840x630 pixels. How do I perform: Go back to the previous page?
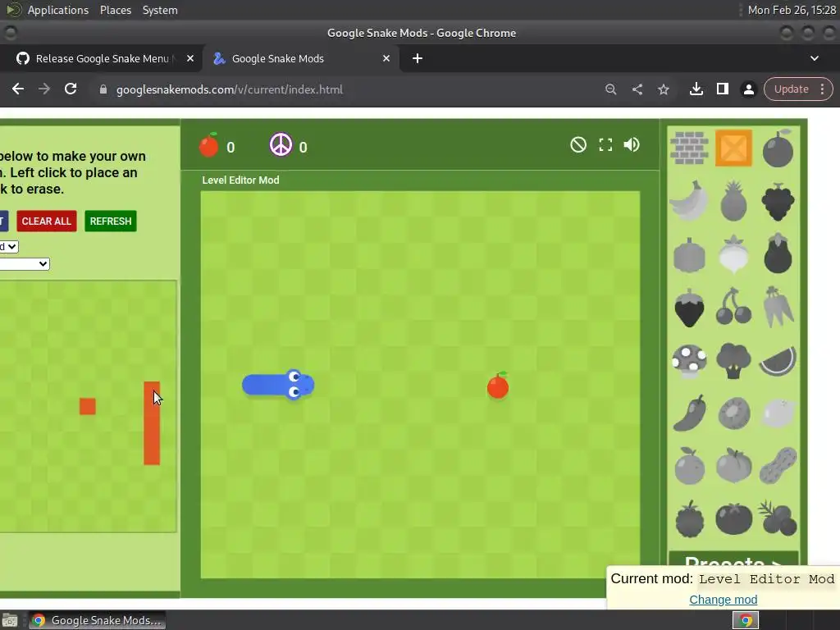click(18, 89)
